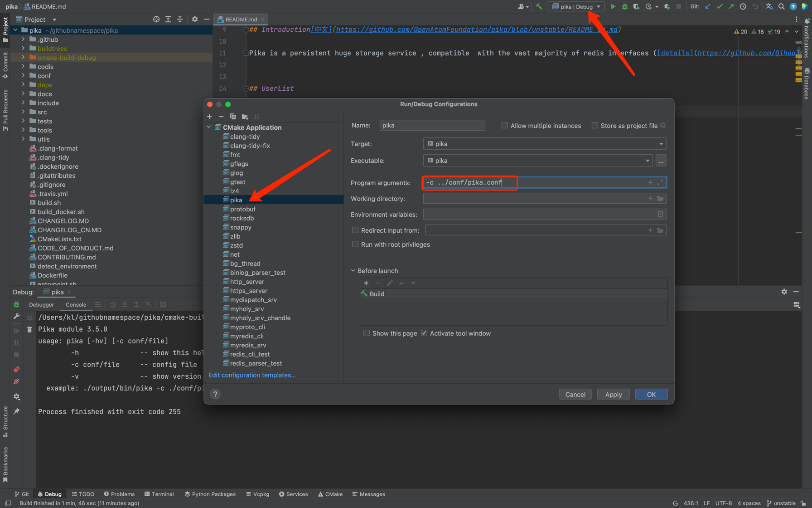Check Redirect input from checkbox
The height and width of the screenshot is (508, 812).
(355, 230)
